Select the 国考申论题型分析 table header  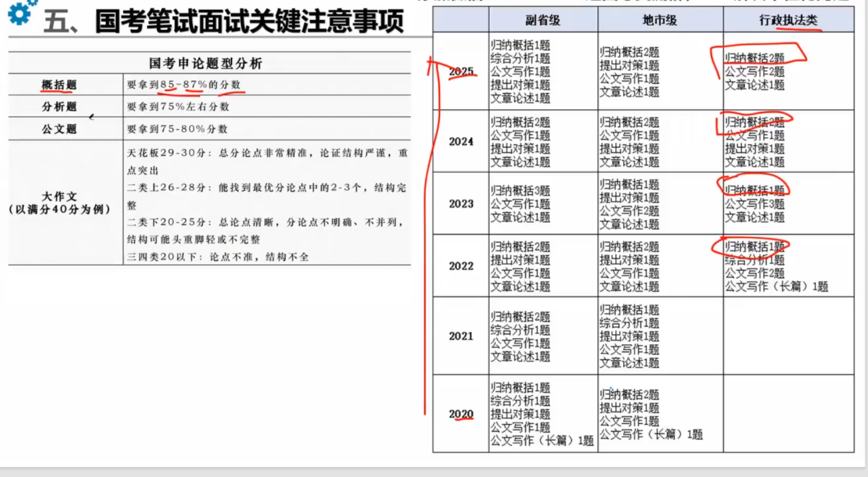pyautogui.click(x=206, y=63)
